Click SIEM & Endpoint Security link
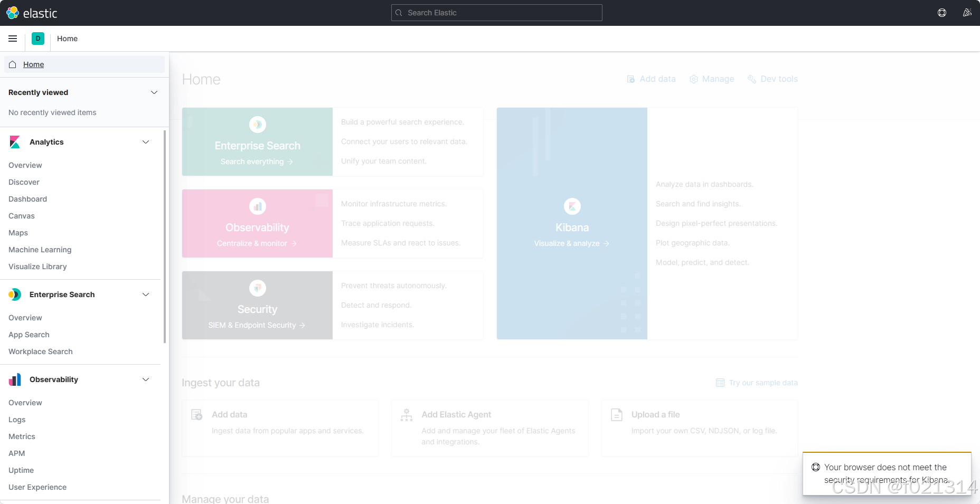The width and height of the screenshot is (980, 504). (x=257, y=325)
